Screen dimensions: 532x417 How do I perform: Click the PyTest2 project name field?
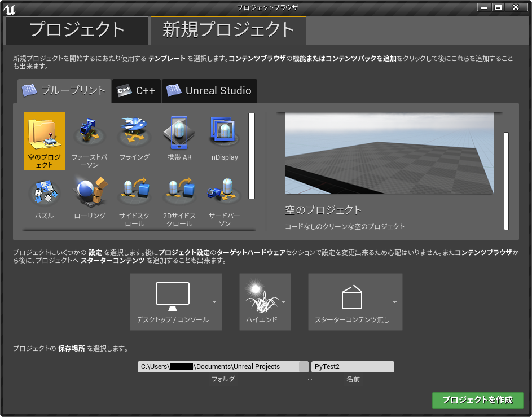pyautogui.click(x=353, y=367)
